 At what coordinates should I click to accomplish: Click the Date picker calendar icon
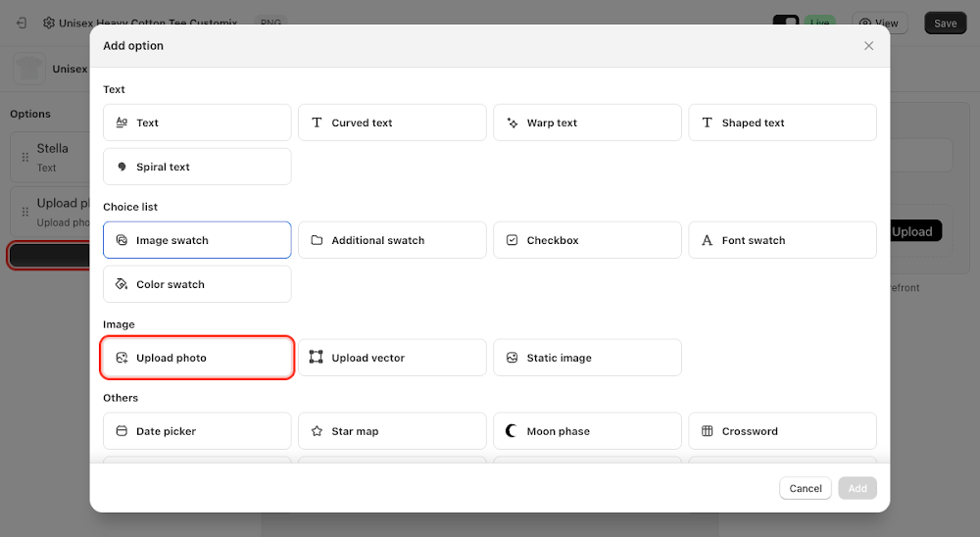[122, 431]
